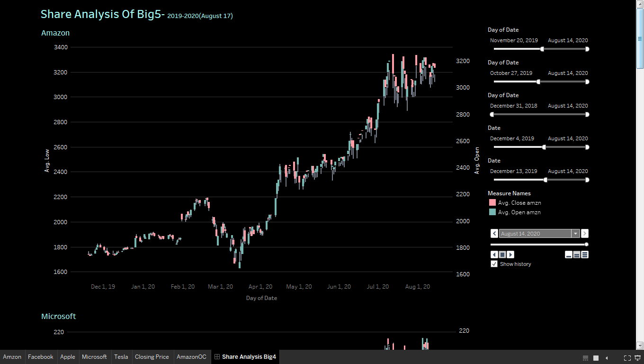Switch to the Tesla sheet tab
This screenshot has height=364, width=644.
(x=121, y=357)
